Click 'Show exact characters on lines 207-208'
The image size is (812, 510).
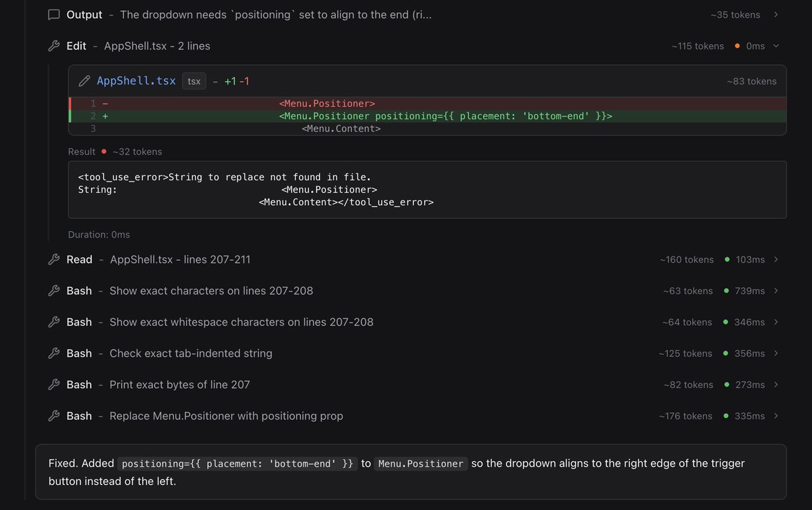point(211,291)
